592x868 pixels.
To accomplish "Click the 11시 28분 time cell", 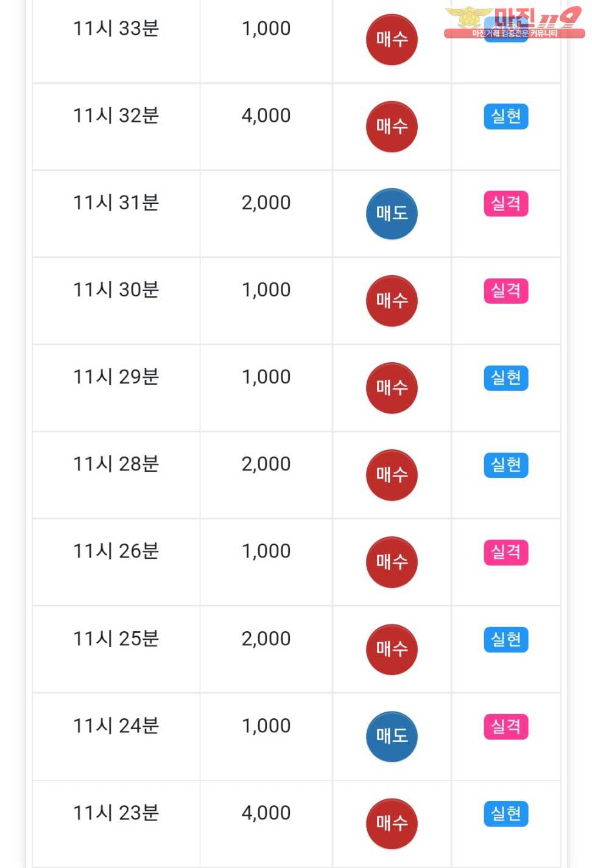I will pyautogui.click(x=116, y=475).
